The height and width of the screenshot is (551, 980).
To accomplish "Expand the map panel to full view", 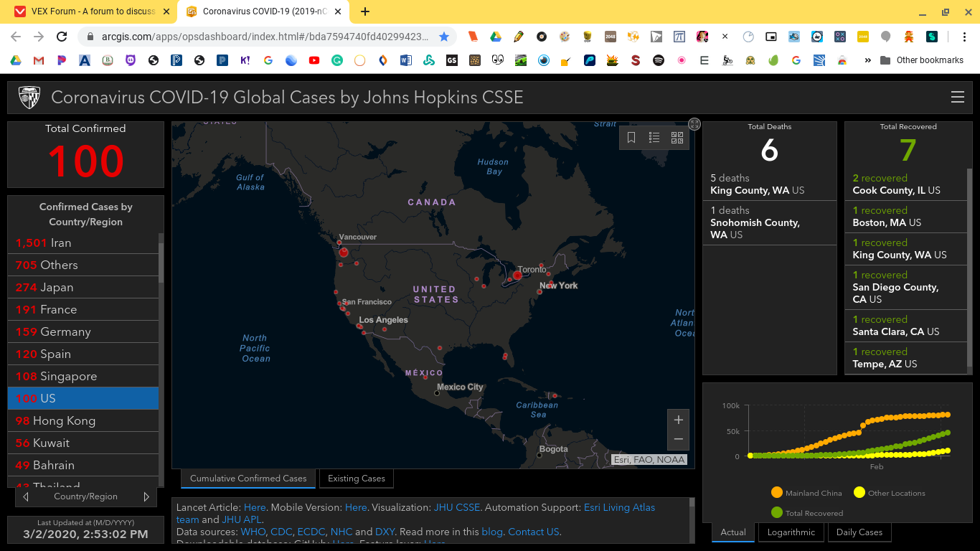I will click(x=694, y=124).
